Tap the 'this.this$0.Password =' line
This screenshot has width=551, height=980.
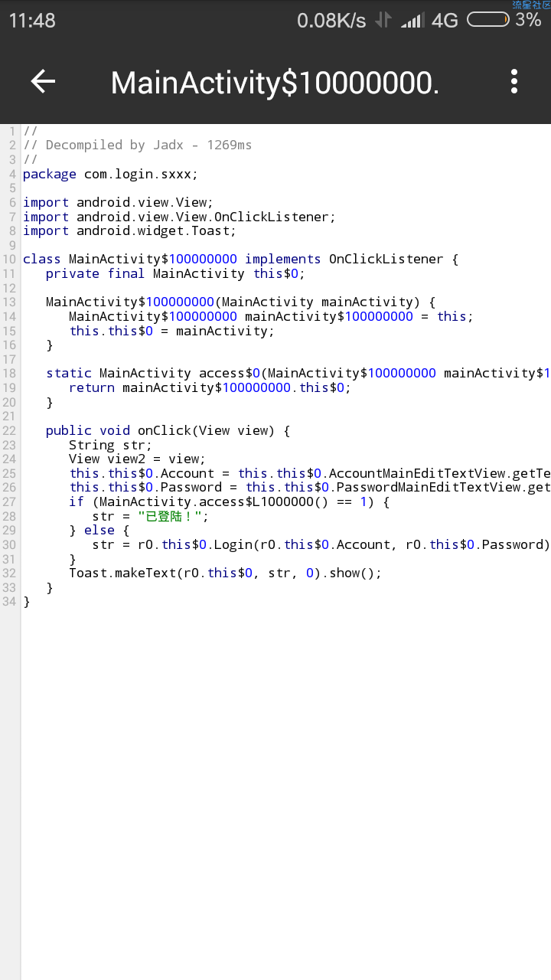(310, 488)
